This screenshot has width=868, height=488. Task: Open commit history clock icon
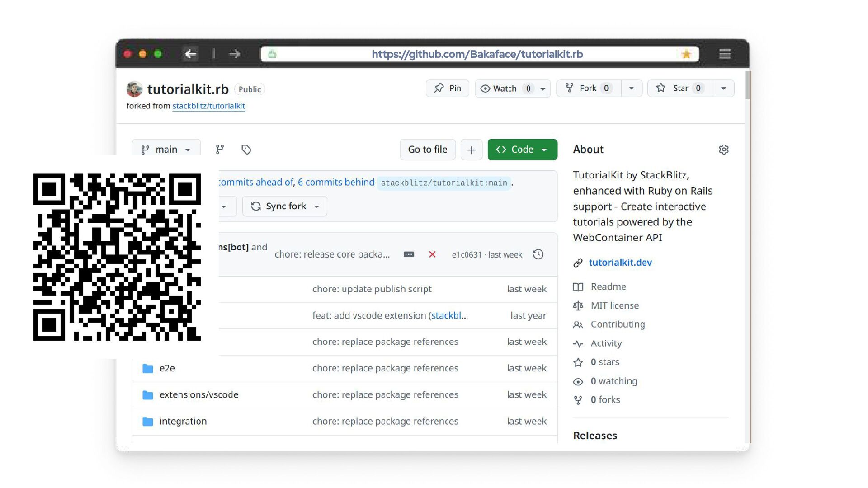click(x=538, y=254)
